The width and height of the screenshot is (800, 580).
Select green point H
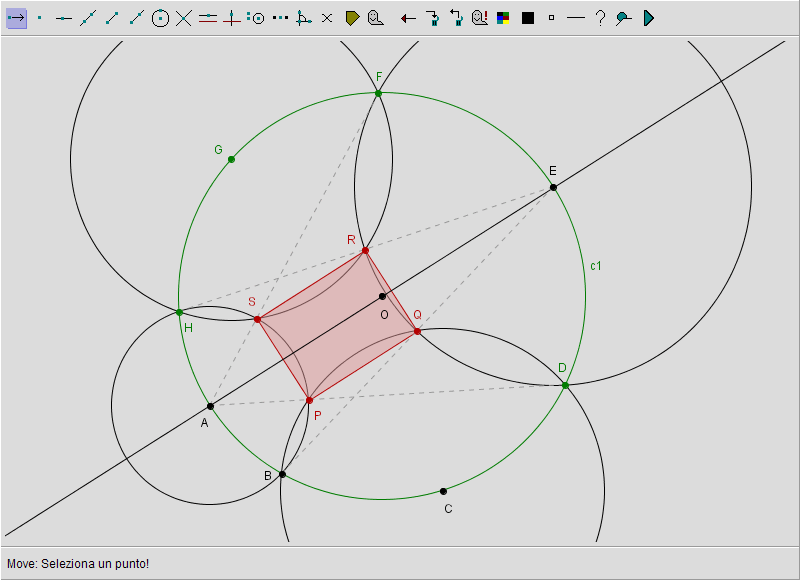click(x=179, y=312)
